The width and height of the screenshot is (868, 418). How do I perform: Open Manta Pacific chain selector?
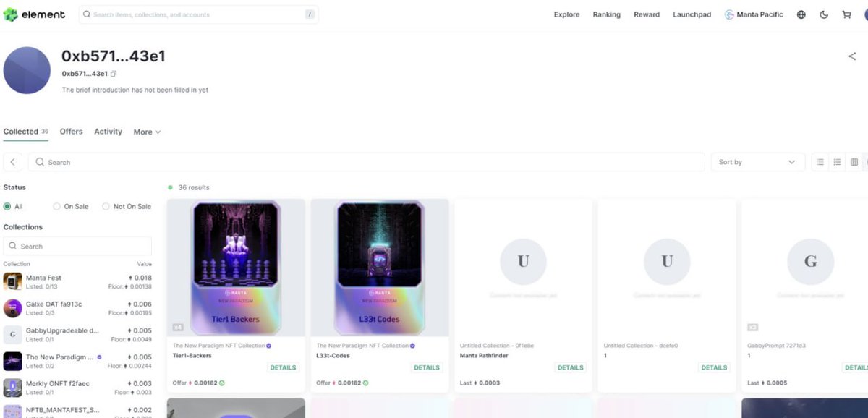(x=754, y=14)
